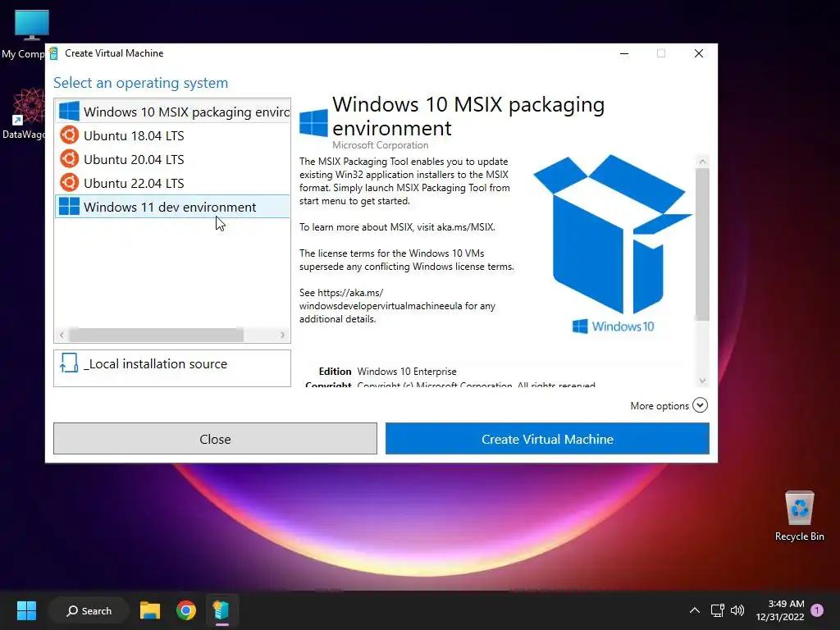
Task: Click the description pane scroll down arrow
Action: [x=702, y=381]
